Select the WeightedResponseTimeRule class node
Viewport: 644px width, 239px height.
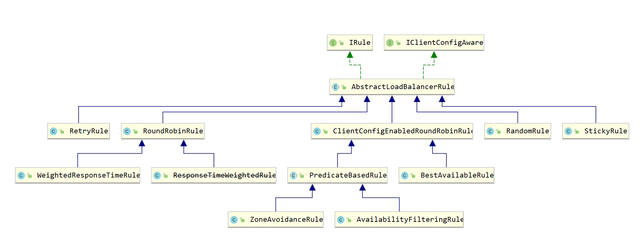(x=78, y=175)
